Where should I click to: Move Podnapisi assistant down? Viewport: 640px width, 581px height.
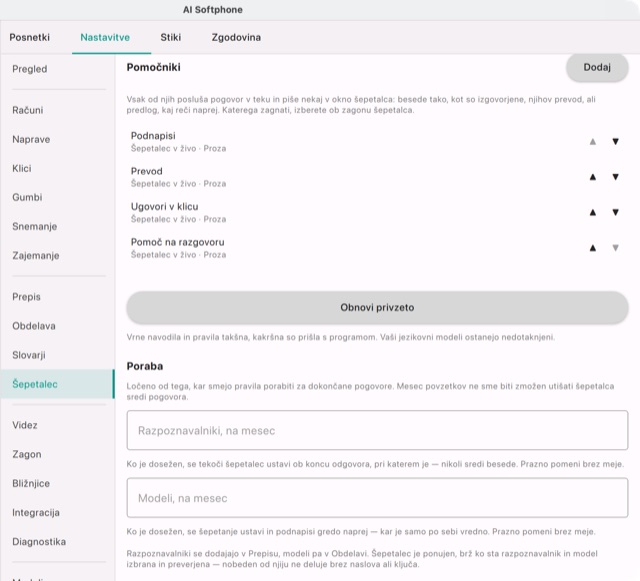[x=616, y=142]
